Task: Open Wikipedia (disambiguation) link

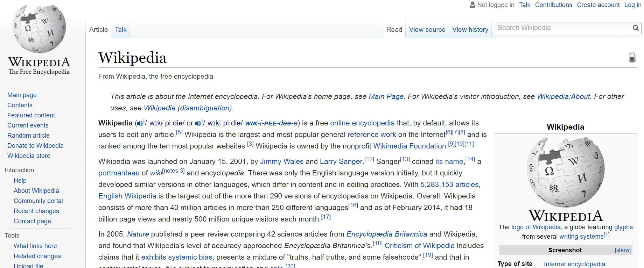Action: click(188, 108)
